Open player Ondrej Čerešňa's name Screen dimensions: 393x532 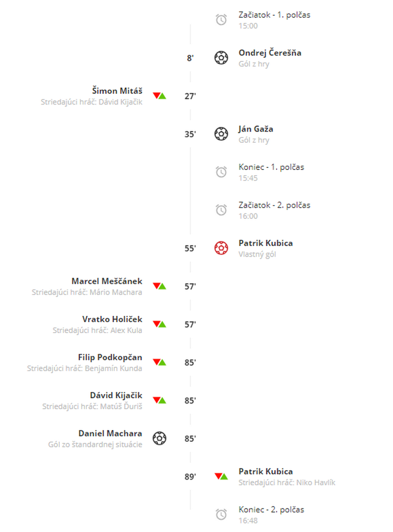[x=270, y=53]
